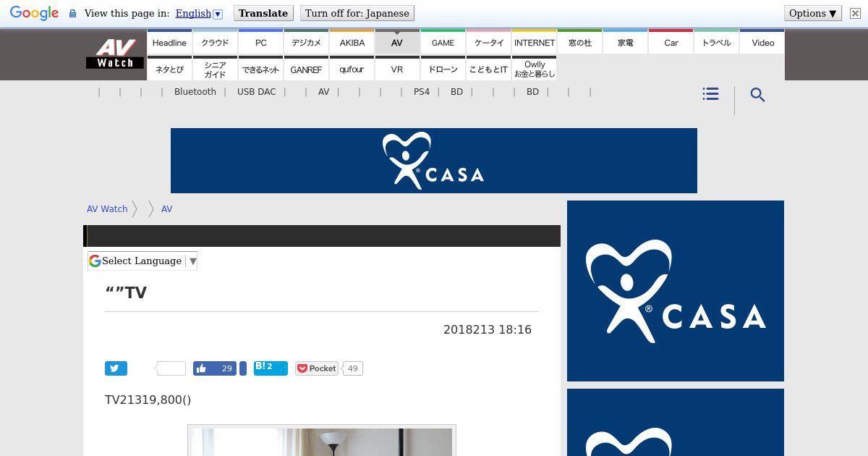The height and width of the screenshot is (456, 868).
Task: Click the Hatena bookmark B! button
Action: [271, 368]
